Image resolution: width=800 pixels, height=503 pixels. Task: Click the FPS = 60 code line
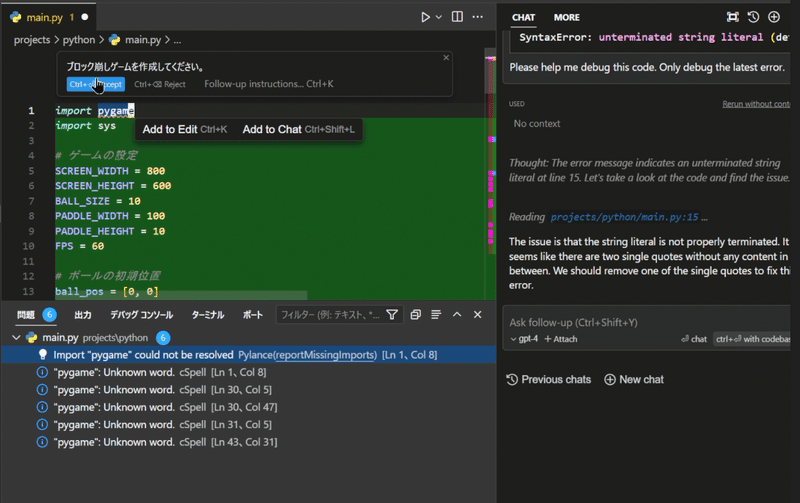pos(80,246)
